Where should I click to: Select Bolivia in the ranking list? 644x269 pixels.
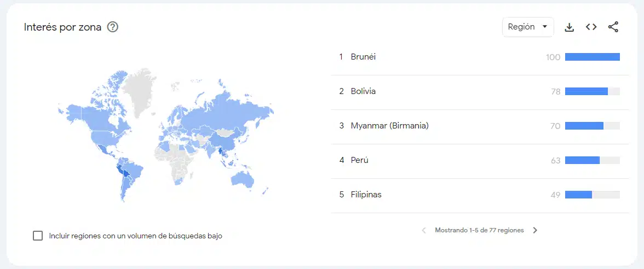pos(363,91)
